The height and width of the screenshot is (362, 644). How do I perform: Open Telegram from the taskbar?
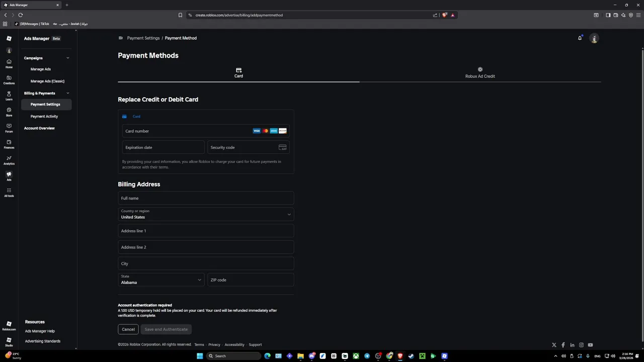click(x=367, y=356)
